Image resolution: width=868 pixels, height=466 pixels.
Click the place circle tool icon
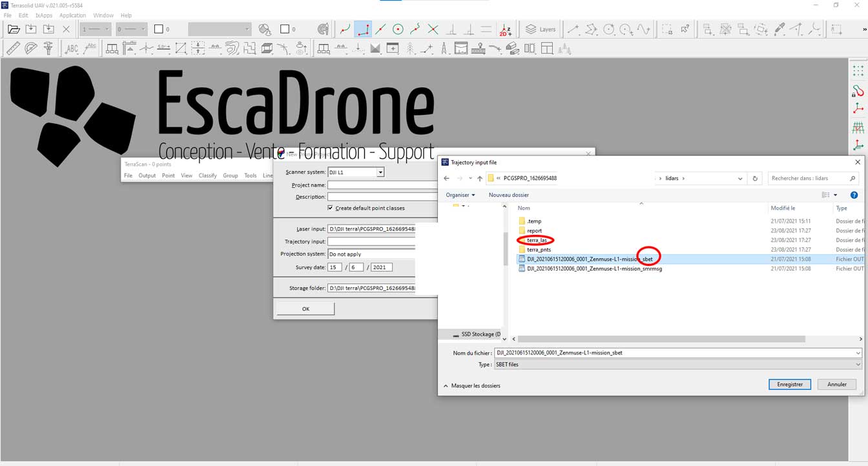pyautogui.click(x=398, y=29)
